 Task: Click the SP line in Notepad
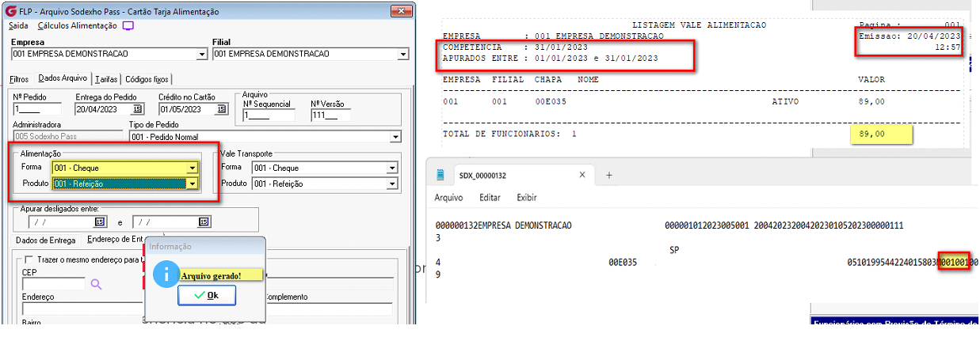(x=674, y=249)
